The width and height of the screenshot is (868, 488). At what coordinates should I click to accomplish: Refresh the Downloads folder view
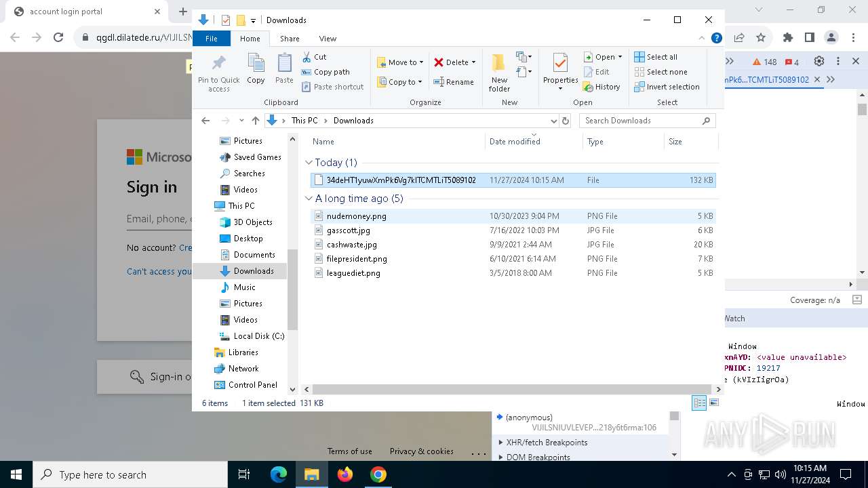(566, 121)
